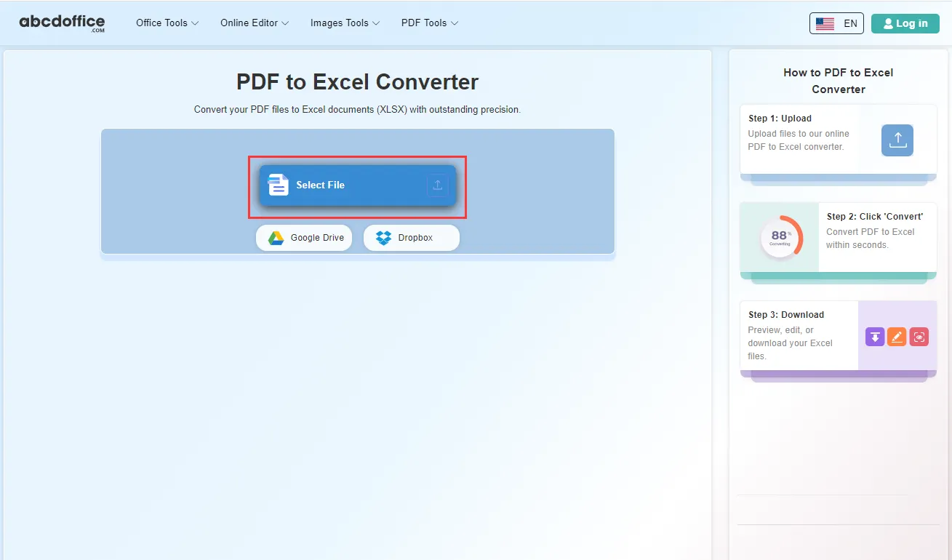Click the Dropbox logo icon
Screen dimensions: 952x560
point(383,238)
